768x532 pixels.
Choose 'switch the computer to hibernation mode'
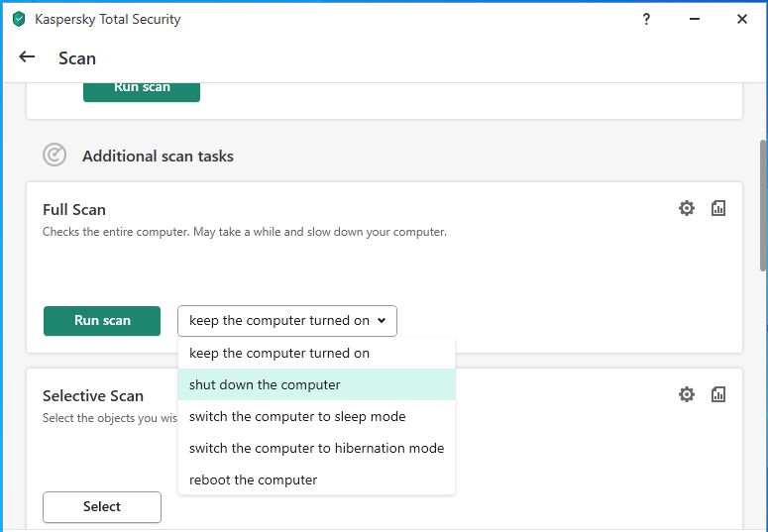(315, 448)
